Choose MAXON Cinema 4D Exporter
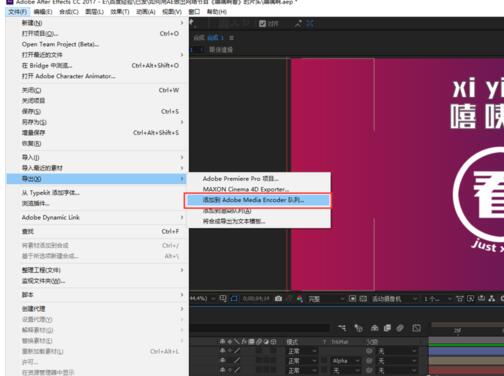The image size is (504, 376). pos(260,189)
